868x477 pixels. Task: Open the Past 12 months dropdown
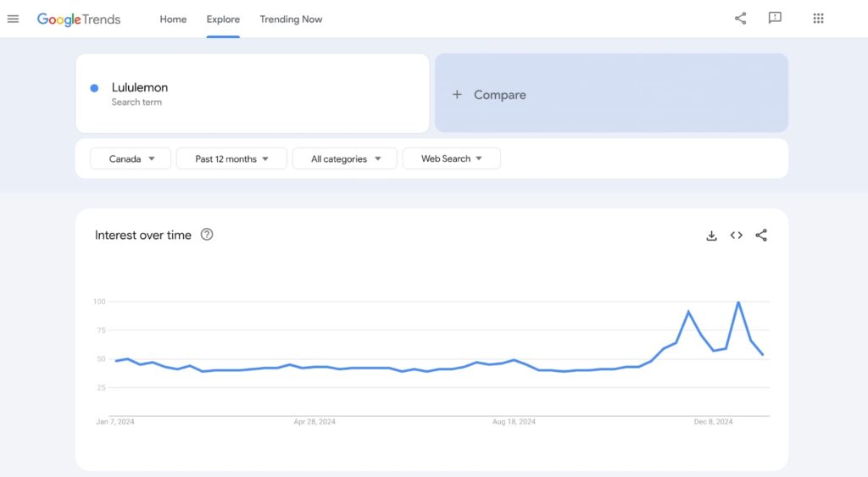(x=231, y=158)
